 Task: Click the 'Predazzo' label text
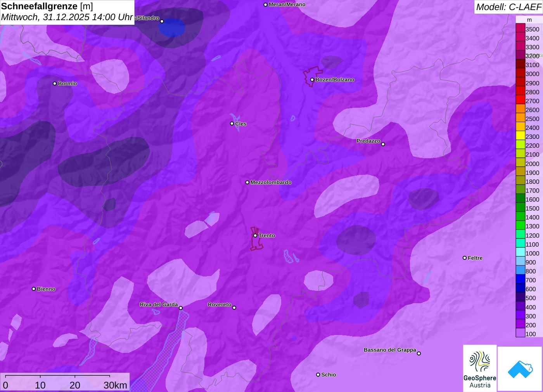tap(368, 141)
